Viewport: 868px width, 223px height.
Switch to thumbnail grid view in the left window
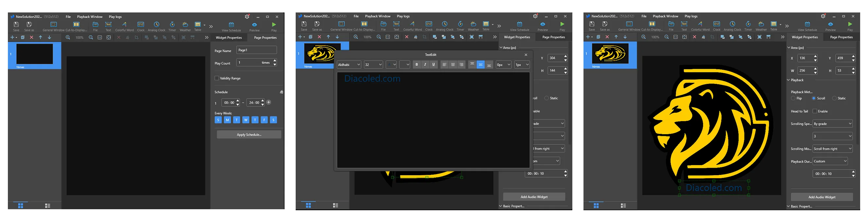coord(21,205)
